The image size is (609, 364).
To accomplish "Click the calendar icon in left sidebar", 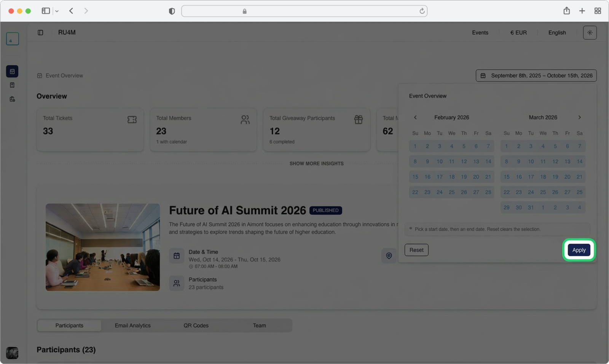I will [12, 71].
